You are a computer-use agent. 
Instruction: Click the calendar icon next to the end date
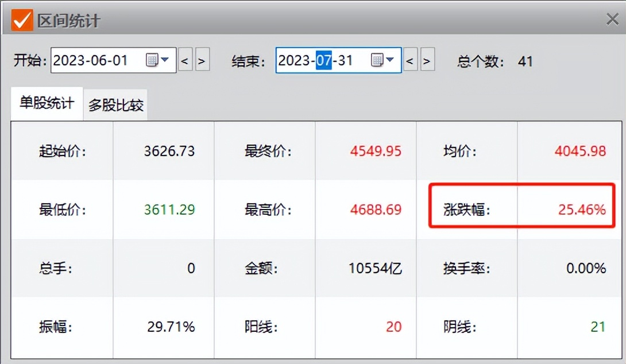pos(376,60)
